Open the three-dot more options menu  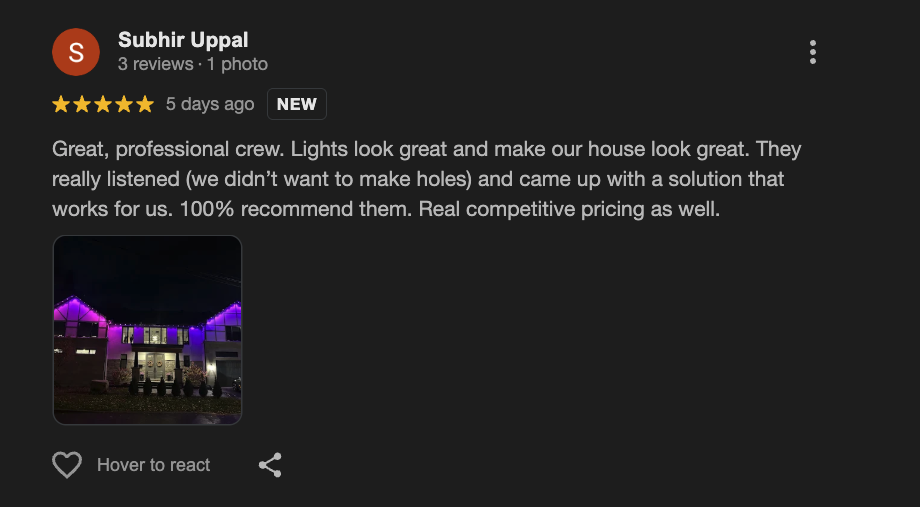(813, 52)
